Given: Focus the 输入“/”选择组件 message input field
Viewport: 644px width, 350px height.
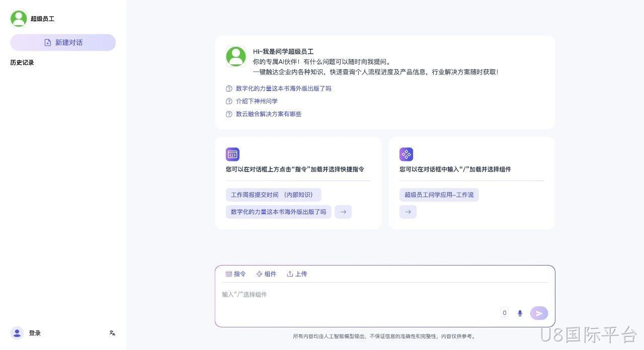Looking at the screenshot, I should point(385,295).
